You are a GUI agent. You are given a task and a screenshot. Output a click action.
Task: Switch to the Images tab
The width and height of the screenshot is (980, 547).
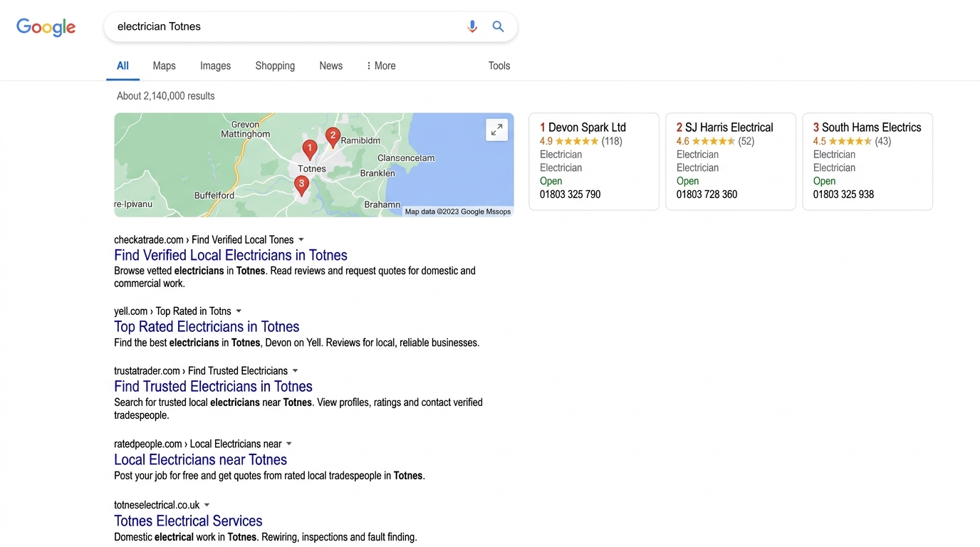(x=215, y=66)
